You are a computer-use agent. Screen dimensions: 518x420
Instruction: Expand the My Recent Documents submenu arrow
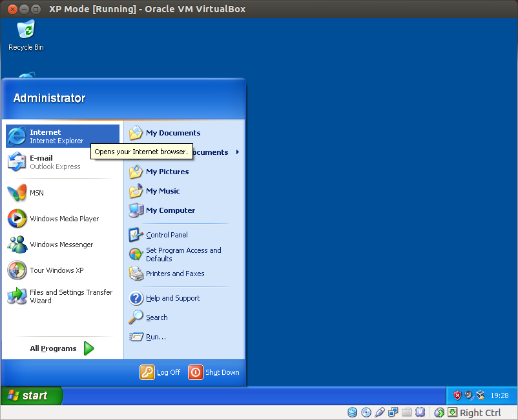[237, 152]
